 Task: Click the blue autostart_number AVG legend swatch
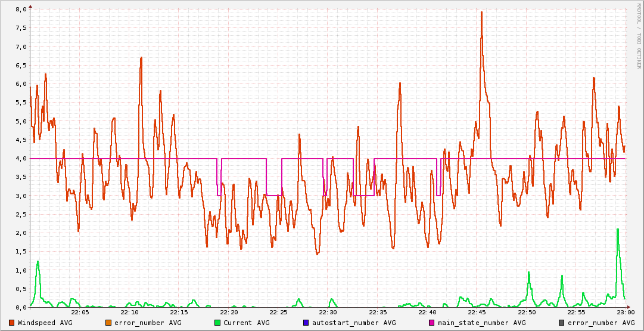pyautogui.click(x=306, y=323)
